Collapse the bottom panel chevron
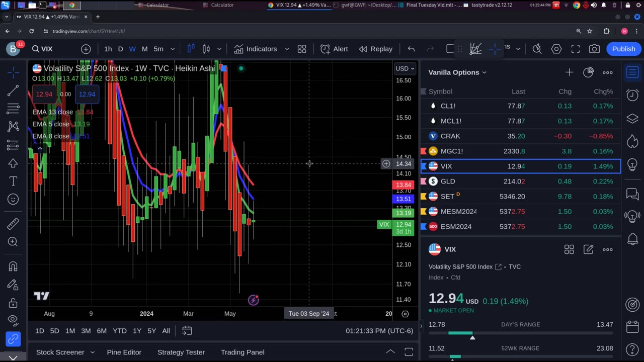Viewport: 644px width, 362px height. point(390,352)
